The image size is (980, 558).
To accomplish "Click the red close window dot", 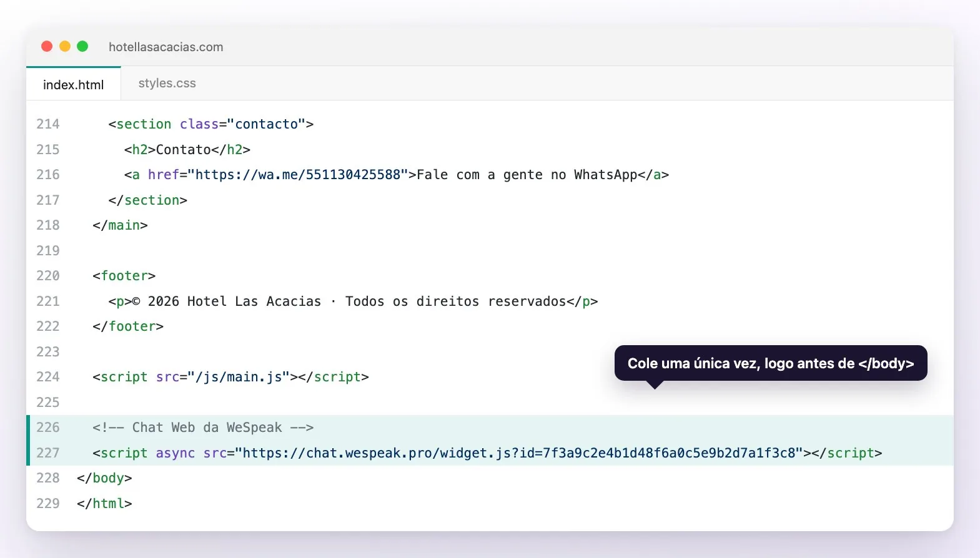I will pos(47,46).
